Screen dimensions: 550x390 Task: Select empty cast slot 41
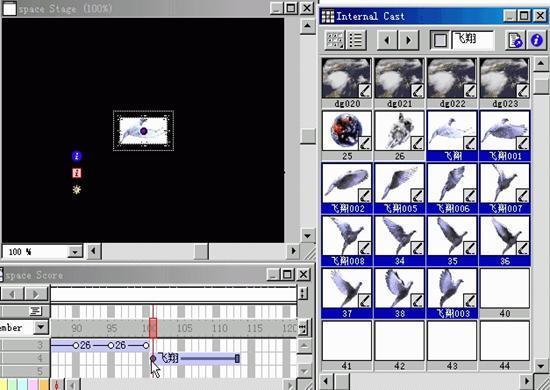(347, 346)
